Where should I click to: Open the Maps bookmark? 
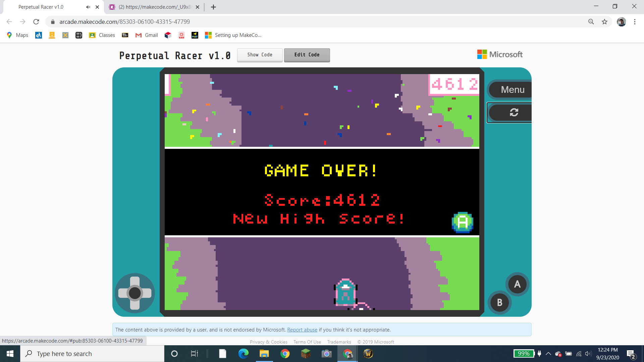click(x=17, y=35)
